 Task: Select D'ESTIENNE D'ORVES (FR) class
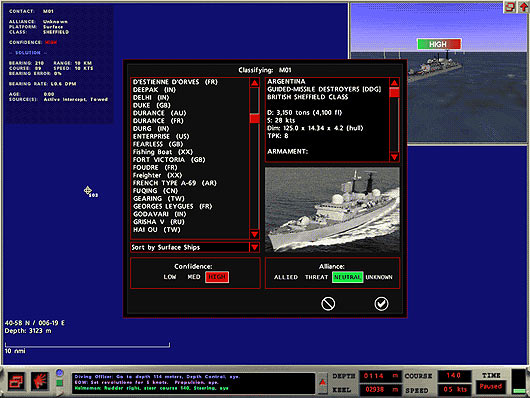(175, 82)
